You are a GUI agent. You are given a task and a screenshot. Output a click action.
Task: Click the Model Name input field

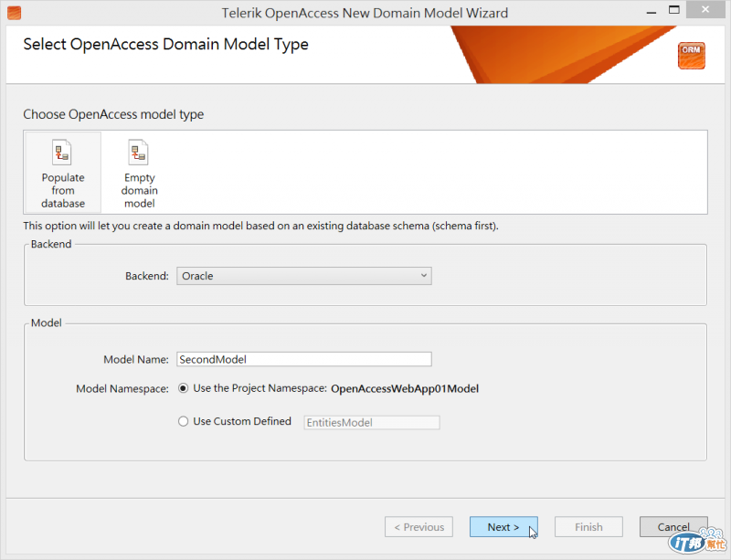tap(304, 359)
